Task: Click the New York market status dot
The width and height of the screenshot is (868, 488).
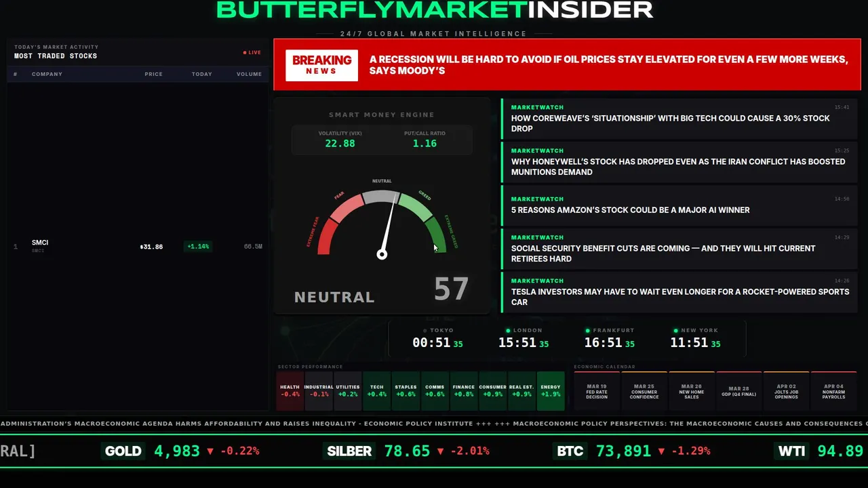Action: (x=676, y=331)
